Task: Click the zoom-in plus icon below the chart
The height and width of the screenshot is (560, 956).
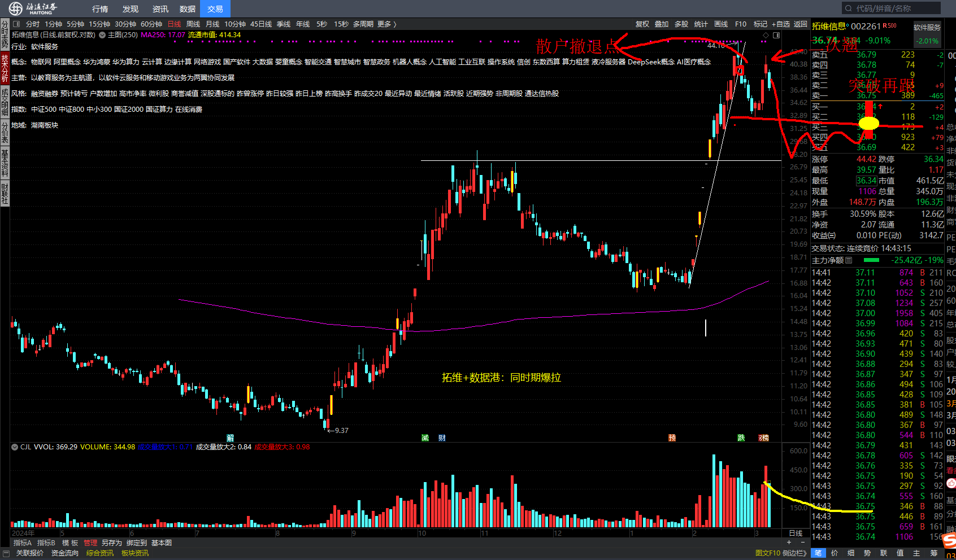Action: [x=789, y=542]
